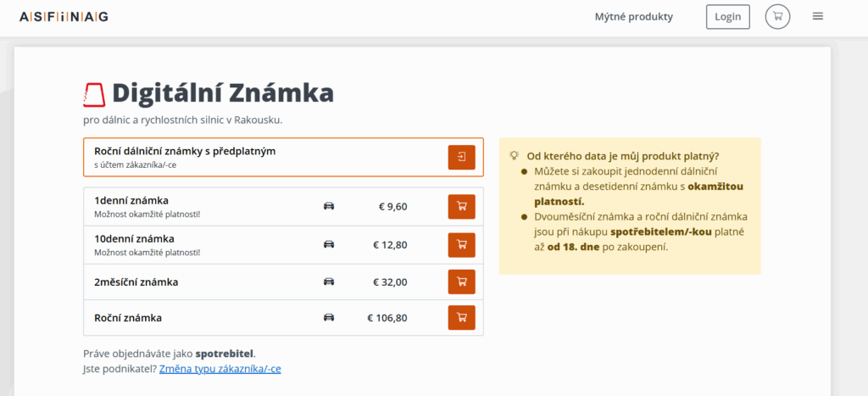Open Mýtné produkty menu
868x396 pixels.
point(634,17)
